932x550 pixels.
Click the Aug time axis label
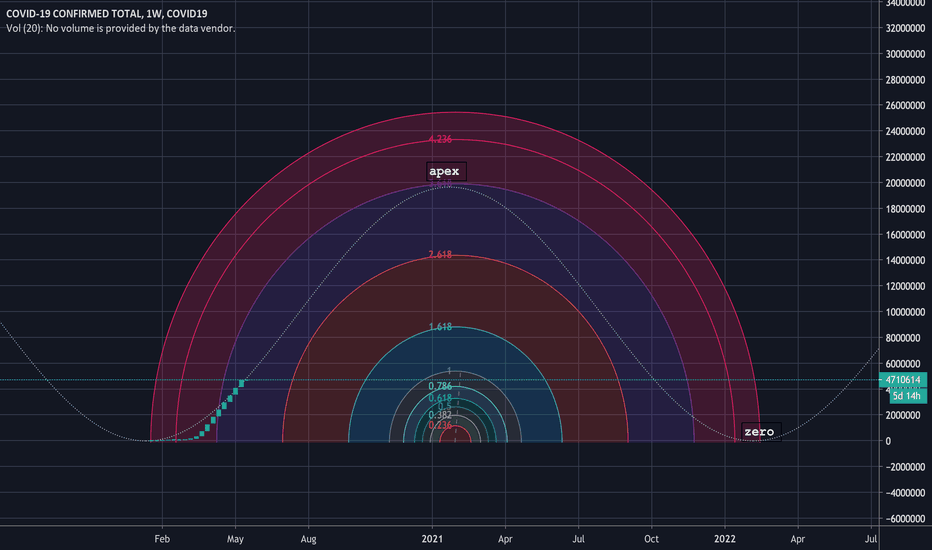308,539
